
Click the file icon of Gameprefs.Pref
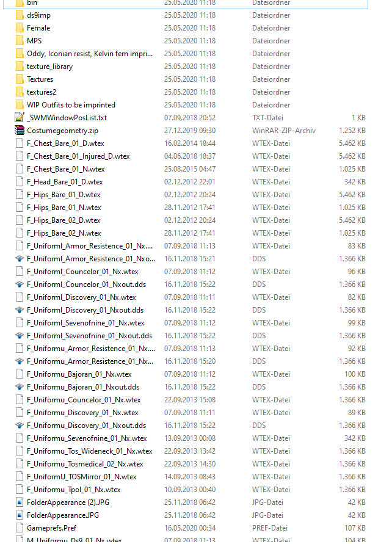coord(20,528)
